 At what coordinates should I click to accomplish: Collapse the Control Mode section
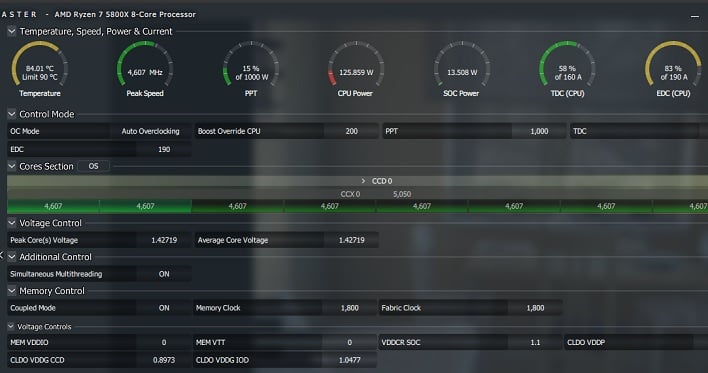12,114
